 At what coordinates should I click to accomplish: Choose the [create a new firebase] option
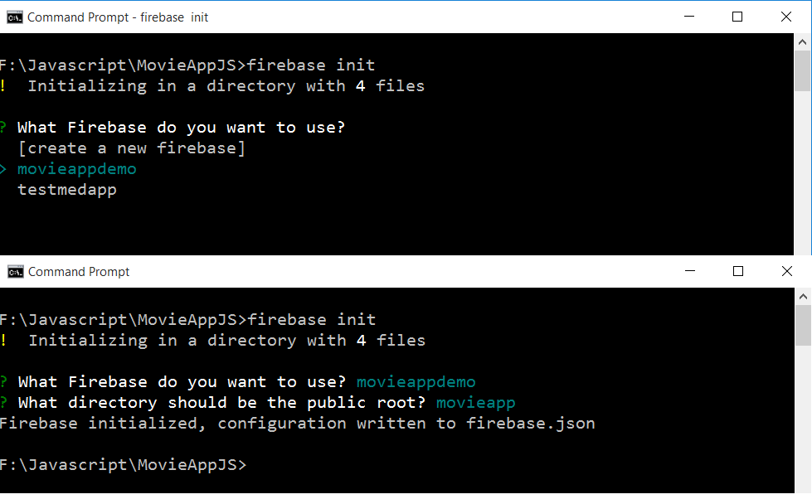(x=132, y=148)
